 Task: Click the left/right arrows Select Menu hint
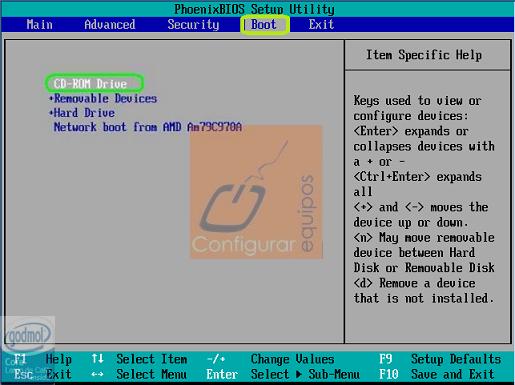click(139, 374)
